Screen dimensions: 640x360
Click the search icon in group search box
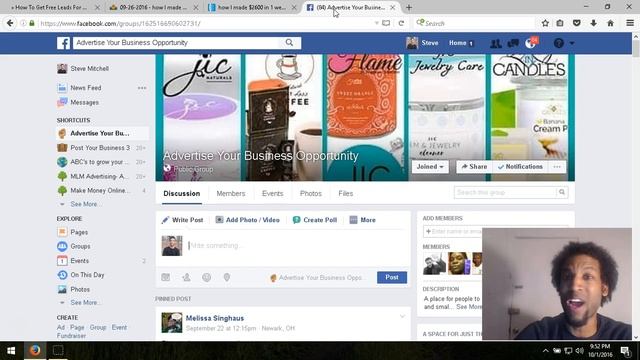562,192
